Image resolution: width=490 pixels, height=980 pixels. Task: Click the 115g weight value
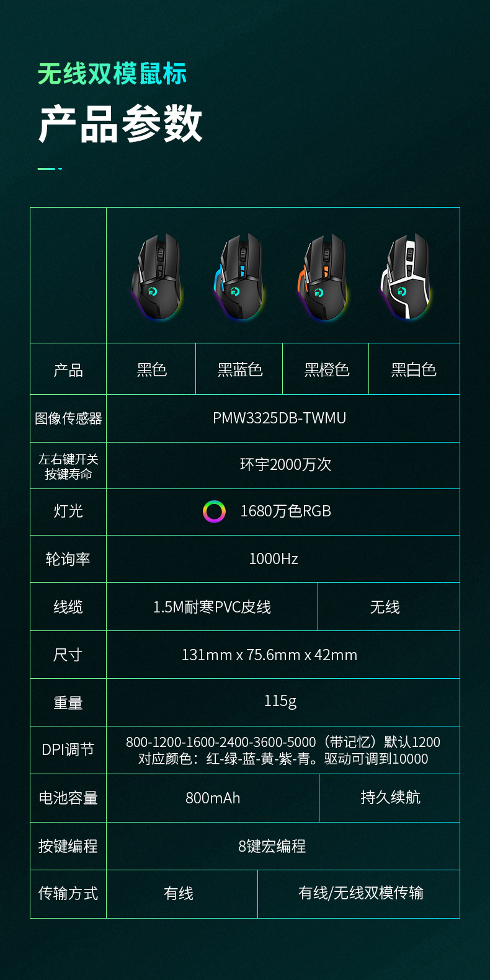click(x=280, y=701)
